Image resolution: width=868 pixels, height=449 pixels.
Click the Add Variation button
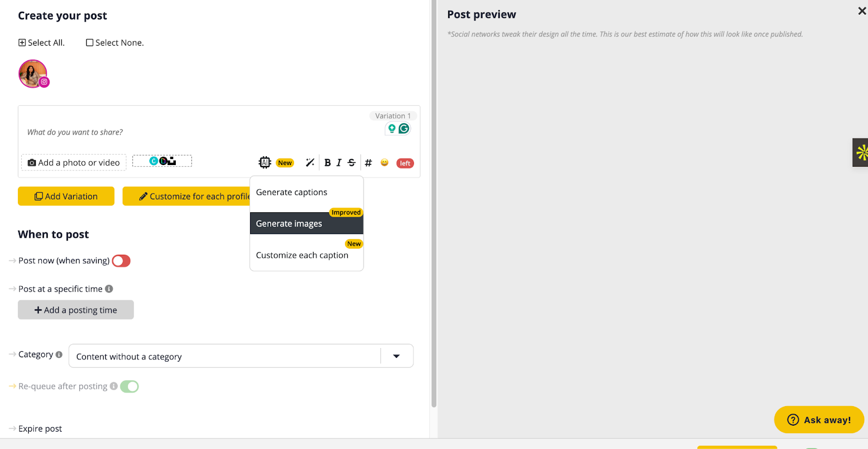(x=66, y=197)
